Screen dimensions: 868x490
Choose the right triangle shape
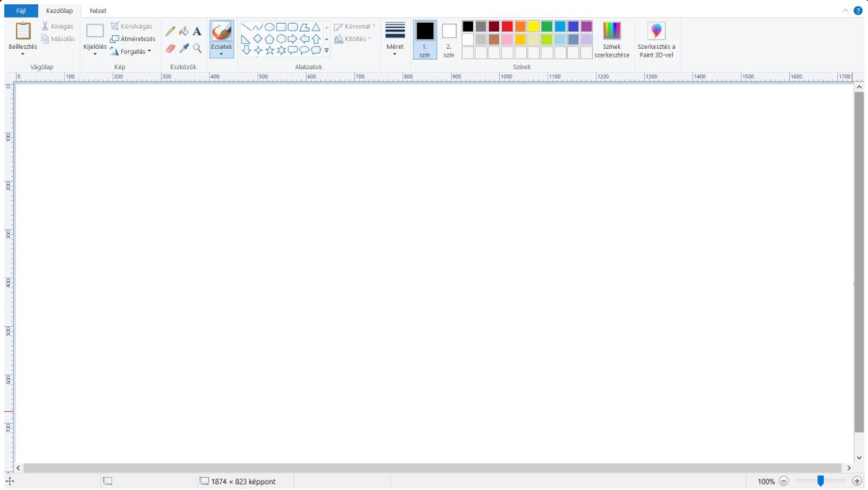pyautogui.click(x=246, y=40)
